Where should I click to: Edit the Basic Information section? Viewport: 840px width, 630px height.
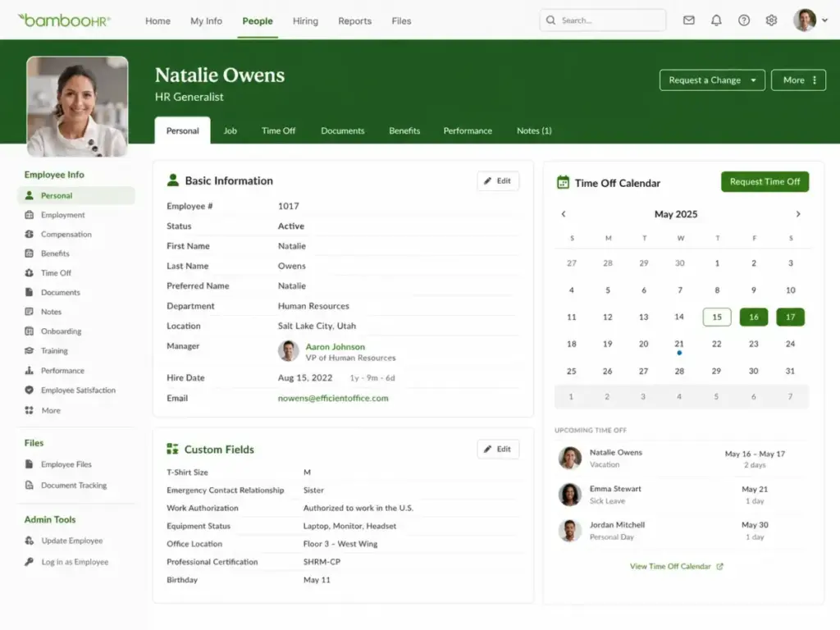coord(498,180)
